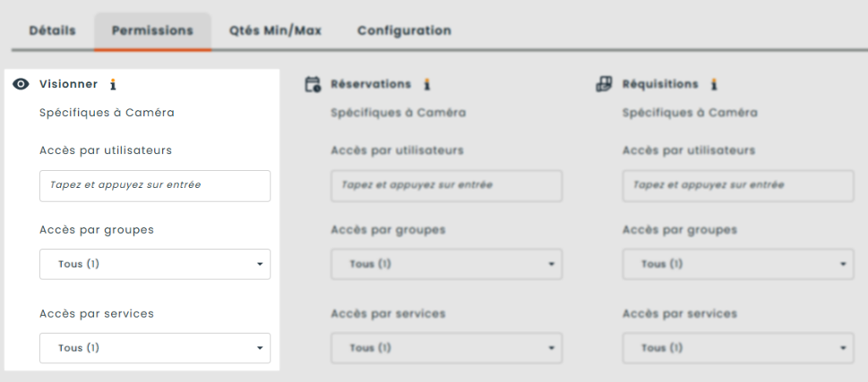Click the Visionner section heading
This screenshot has height=382, width=868.
pos(69,84)
